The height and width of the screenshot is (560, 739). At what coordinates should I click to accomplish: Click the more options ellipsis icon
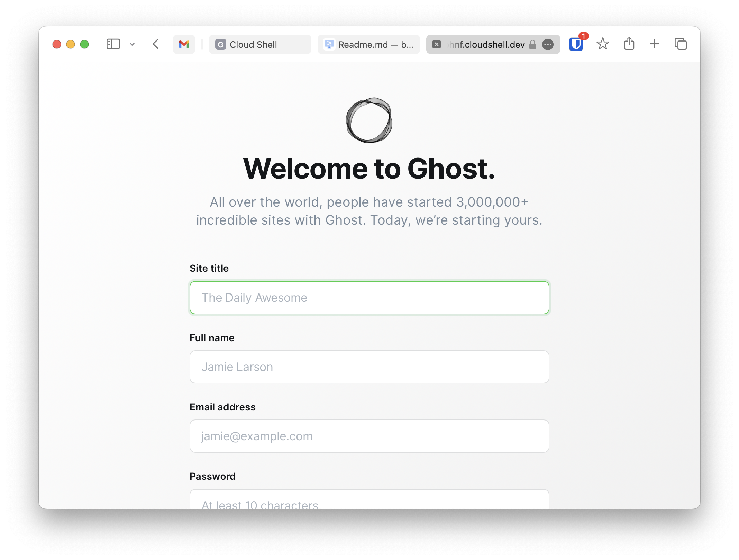click(547, 44)
